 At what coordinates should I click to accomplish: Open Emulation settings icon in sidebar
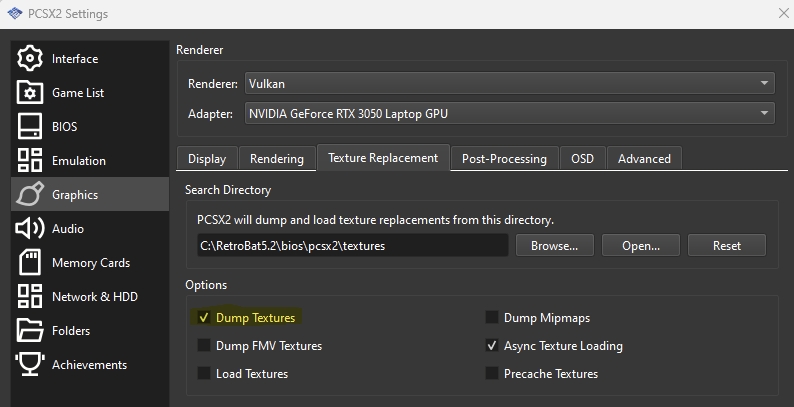(x=31, y=161)
